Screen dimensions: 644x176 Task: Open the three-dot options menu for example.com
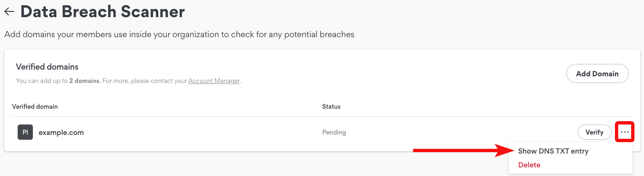tap(625, 132)
